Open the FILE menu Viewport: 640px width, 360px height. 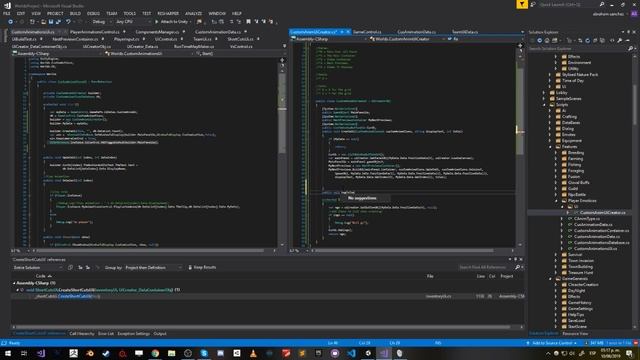7,13
